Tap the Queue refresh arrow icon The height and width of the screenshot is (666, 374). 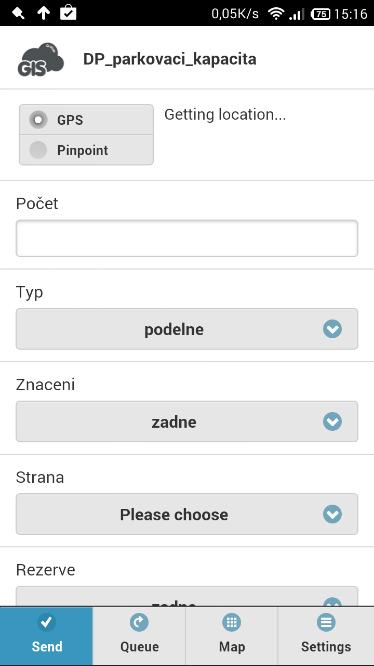[x=139, y=623]
